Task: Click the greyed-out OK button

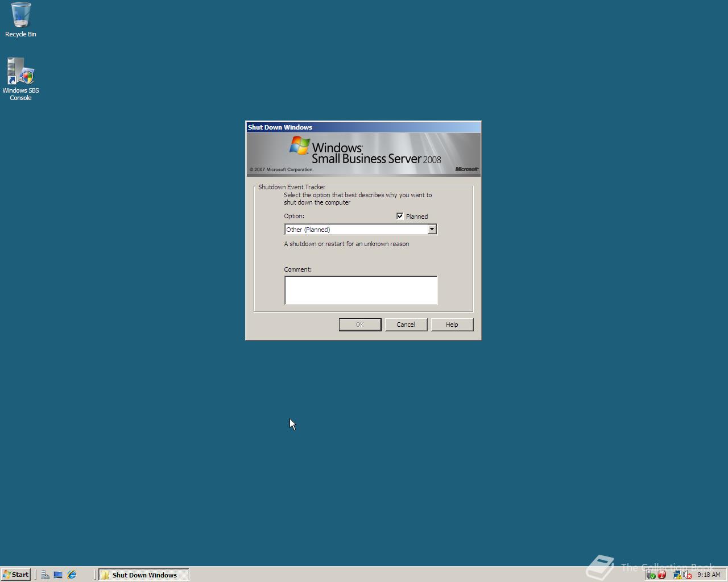Action: 360,325
